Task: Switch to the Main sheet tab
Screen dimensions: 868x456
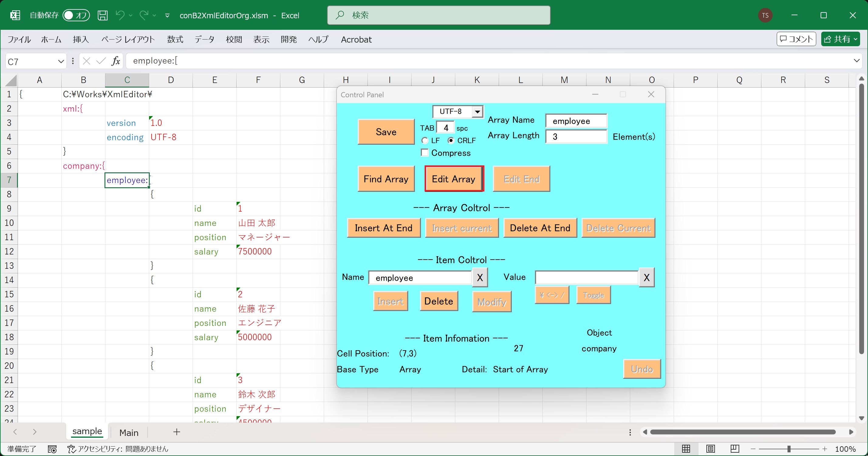Action: pyautogui.click(x=129, y=432)
